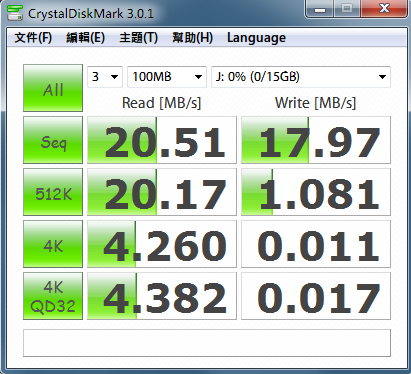Start the 4K benchmark test

[53, 244]
